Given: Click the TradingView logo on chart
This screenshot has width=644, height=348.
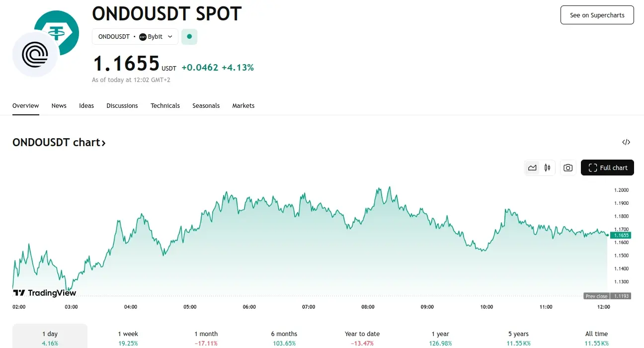Looking at the screenshot, I should [x=45, y=293].
